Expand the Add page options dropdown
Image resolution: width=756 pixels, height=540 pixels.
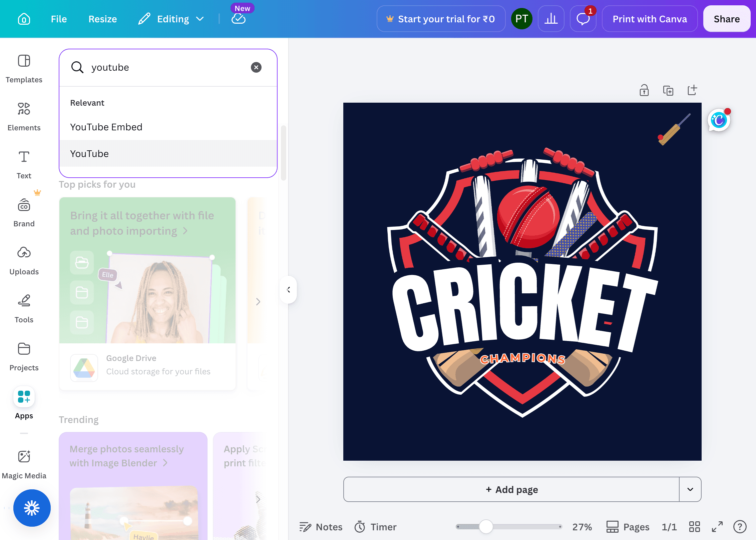point(690,489)
